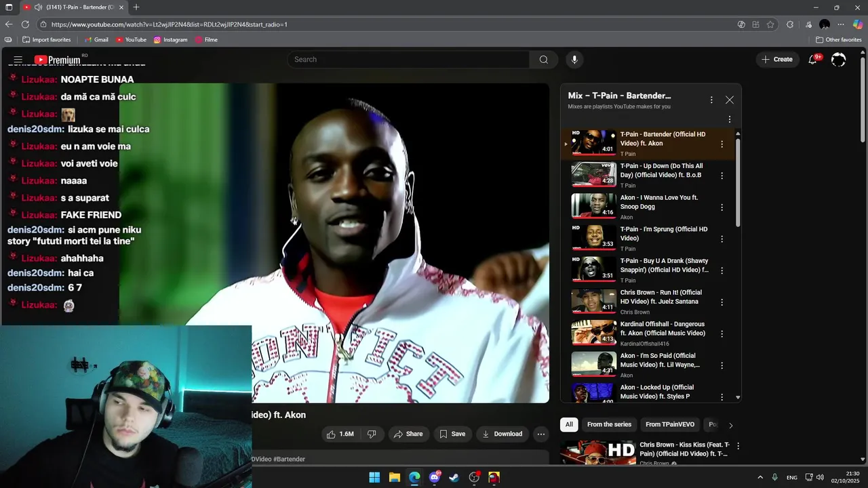The height and width of the screenshot is (488, 868).
Task: Open the browser extensions icon
Action: (x=790, y=24)
